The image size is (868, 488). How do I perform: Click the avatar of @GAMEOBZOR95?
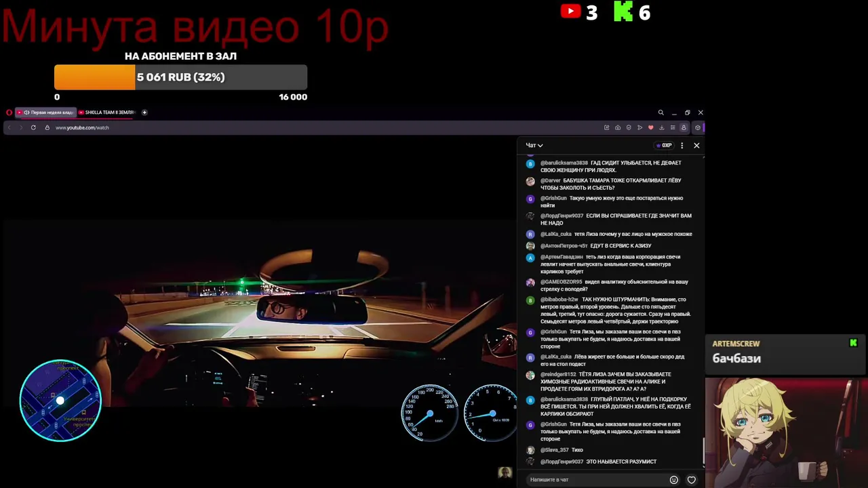[x=530, y=282]
